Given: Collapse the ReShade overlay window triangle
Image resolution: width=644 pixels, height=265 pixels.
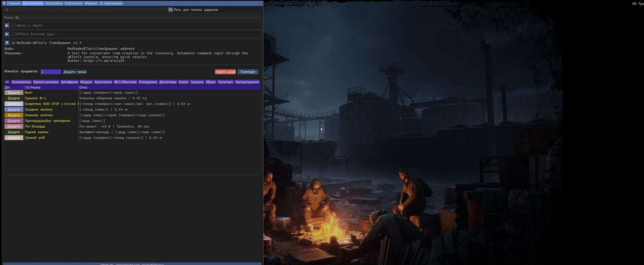Looking at the screenshot, I should click(x=4, y=3).
